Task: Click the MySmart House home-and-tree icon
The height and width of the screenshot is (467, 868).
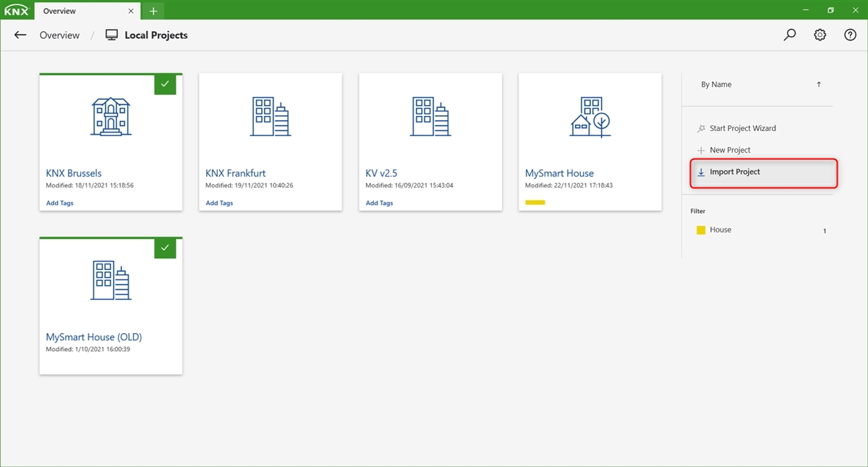Action: [x=590, y=117]
